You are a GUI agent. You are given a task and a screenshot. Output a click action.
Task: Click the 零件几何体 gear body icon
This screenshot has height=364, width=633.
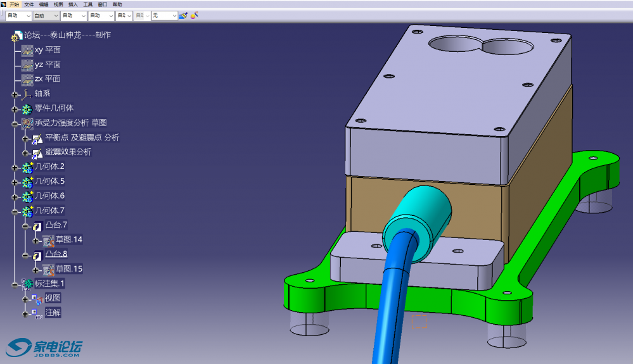[x=27, y=108]
